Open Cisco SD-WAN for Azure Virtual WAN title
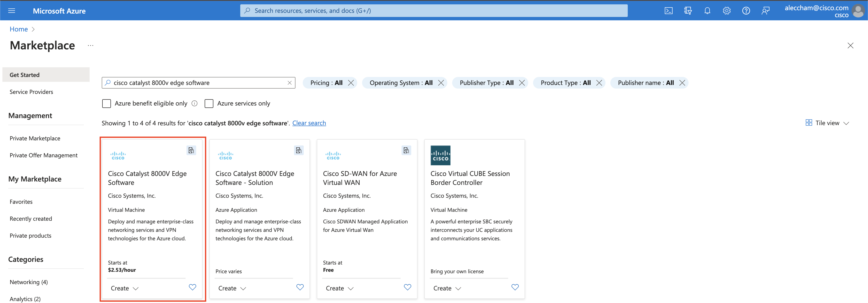The height and width of the screenshot is (303, 868). 360,178
